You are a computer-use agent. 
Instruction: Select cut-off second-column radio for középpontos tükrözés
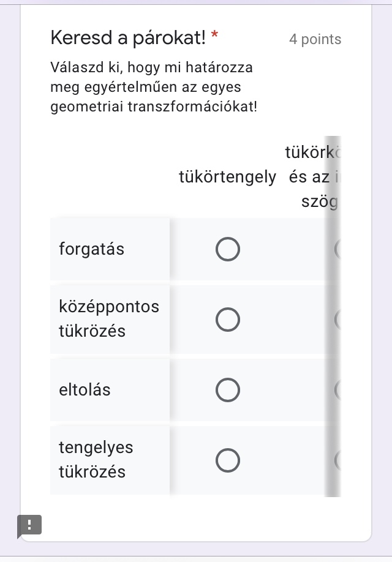tap(337, 320)
